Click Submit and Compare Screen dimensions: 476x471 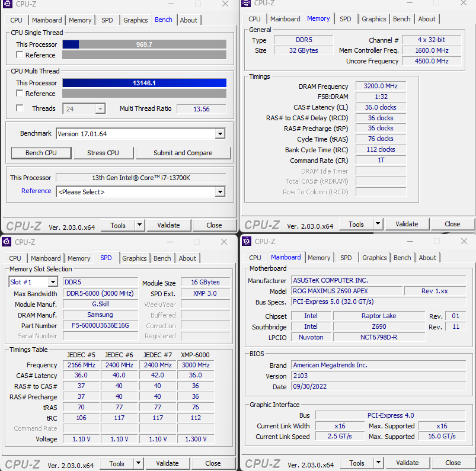click(x=183, y=153)
